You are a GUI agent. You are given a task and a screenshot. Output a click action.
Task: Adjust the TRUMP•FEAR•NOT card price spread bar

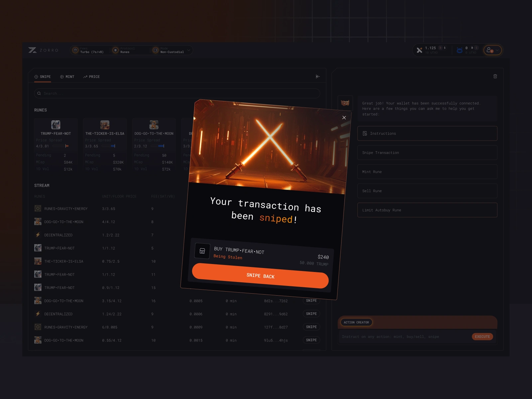click(61, 146)
